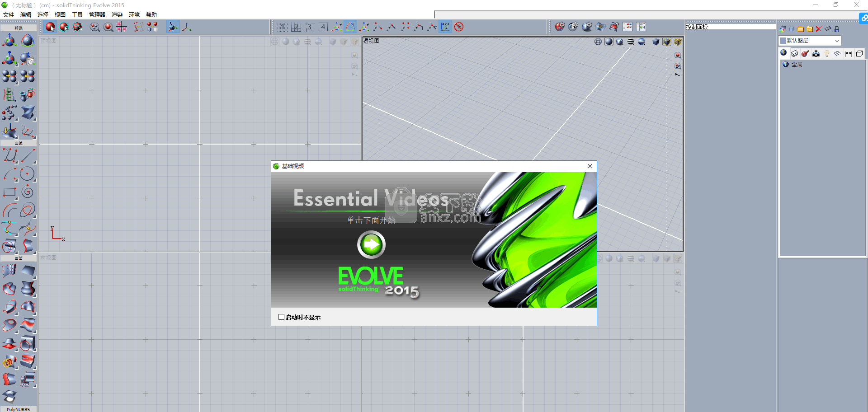Image resolution: width=868 pixels, height=412 pixels.
Task: Open the 编辑 menu
Action: [26, 14]
